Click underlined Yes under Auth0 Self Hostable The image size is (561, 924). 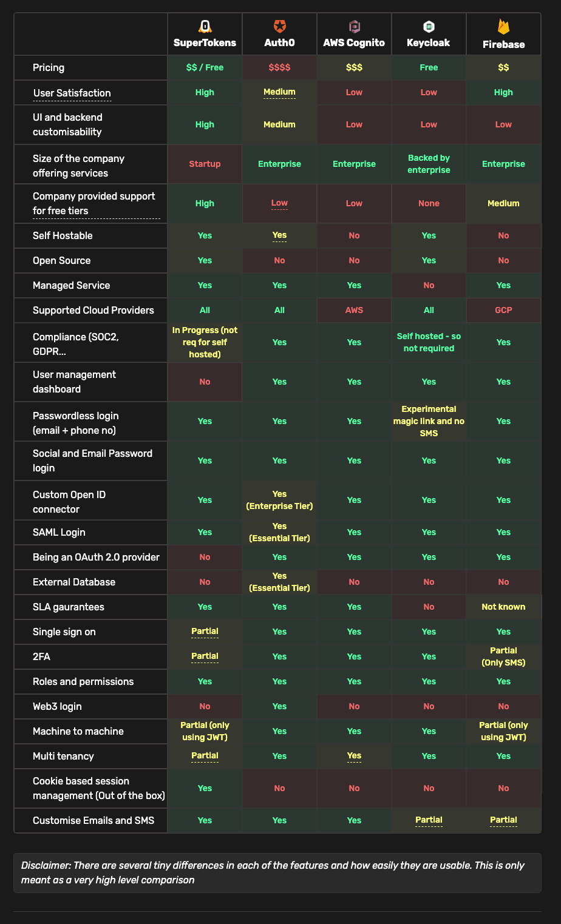point(279,235)
